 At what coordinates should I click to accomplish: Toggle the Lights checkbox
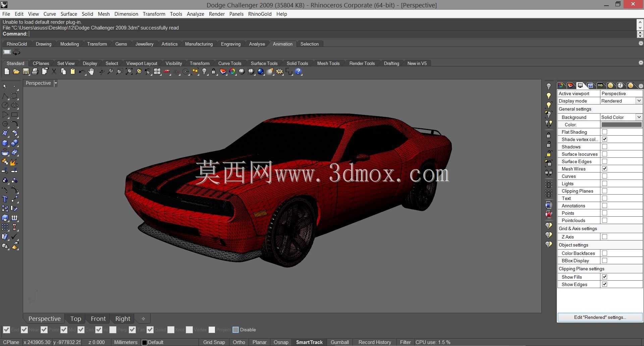604,184
